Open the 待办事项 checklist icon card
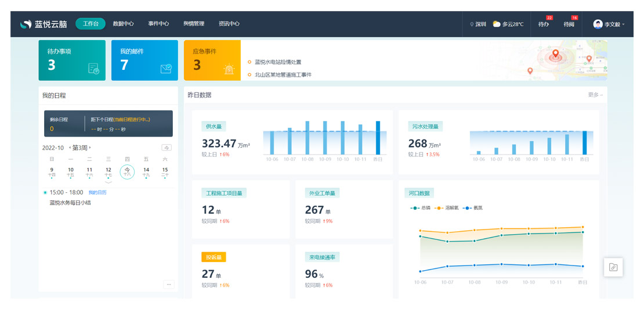The image size is (644, 312). pyautogui.click(x=93, y=69)
